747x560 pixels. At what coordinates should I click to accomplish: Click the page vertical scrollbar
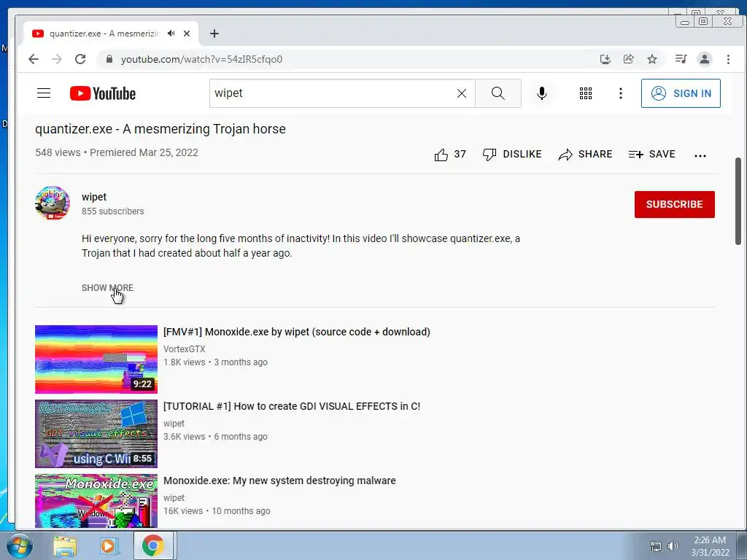[x=738, y=201]
